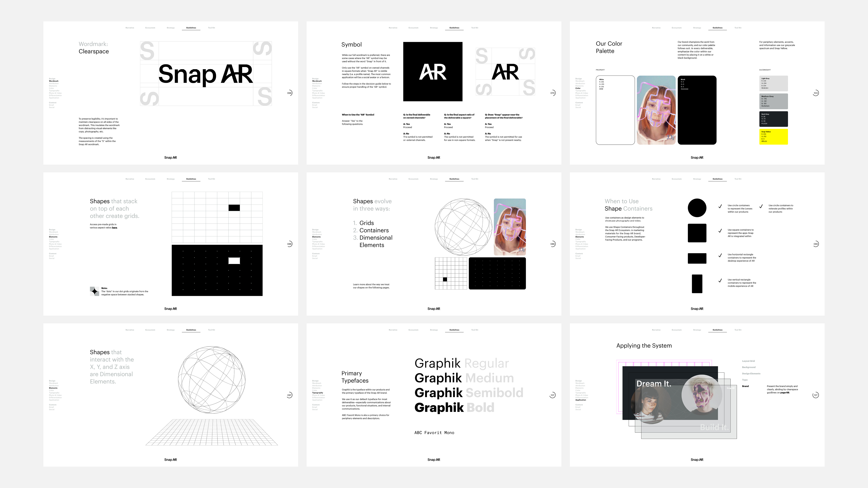Click the white AR symbol on black square
This screenshot has width=868, height=488.
[433, 72]
